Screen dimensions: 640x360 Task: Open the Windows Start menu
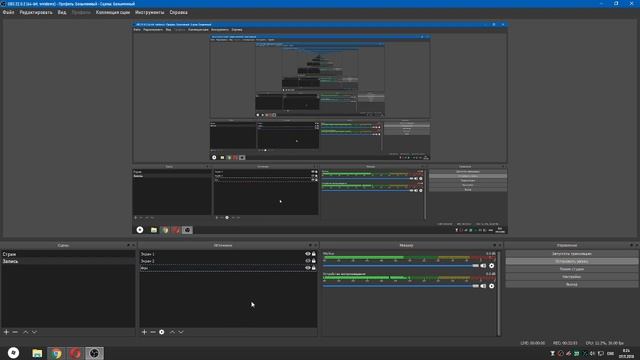[x=13, y=353]
